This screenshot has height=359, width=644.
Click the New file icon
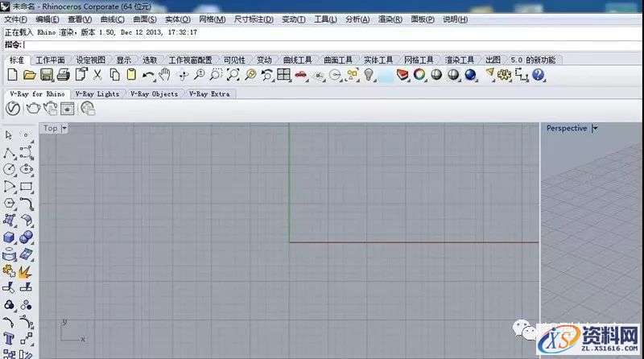click(x=11, y=75)
